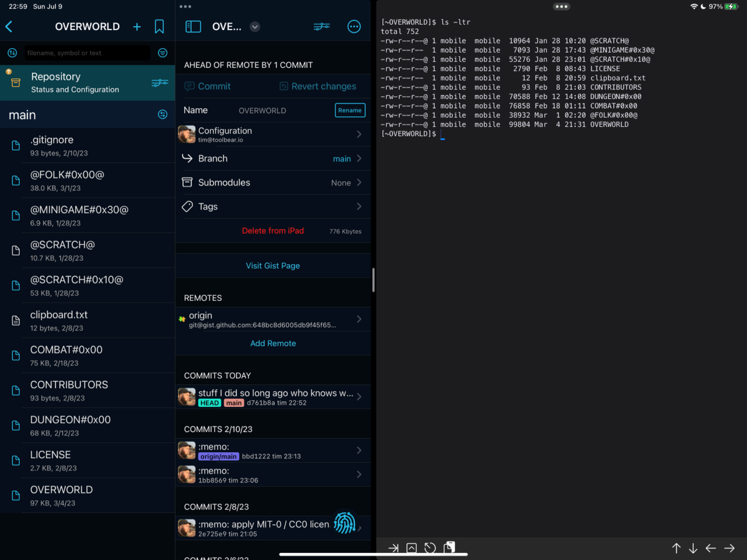
Task: Open the DUNGEON#0x00 file
Action: pyautogui.click(x=88, y=426)
